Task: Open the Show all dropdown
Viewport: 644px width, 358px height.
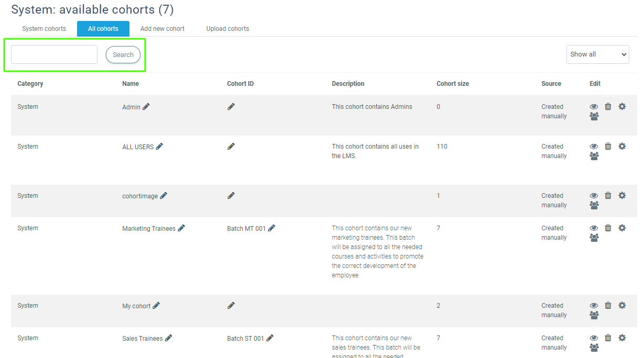Action: [x=597, y=54]
